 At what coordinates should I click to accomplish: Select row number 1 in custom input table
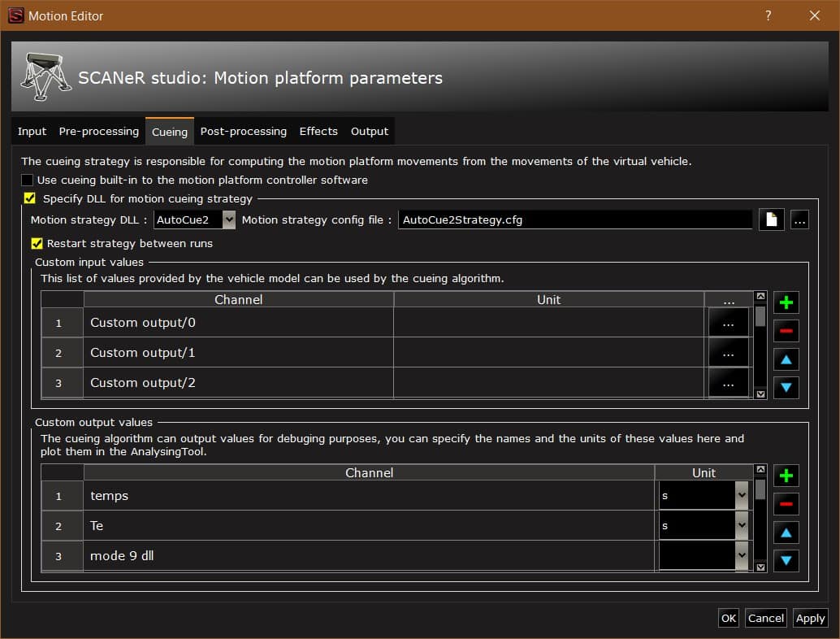(x=62, y=323)
